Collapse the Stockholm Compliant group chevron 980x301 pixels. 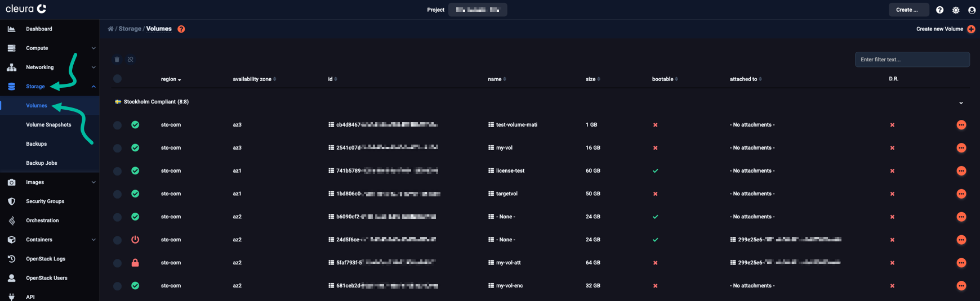[x=961, y=103]
